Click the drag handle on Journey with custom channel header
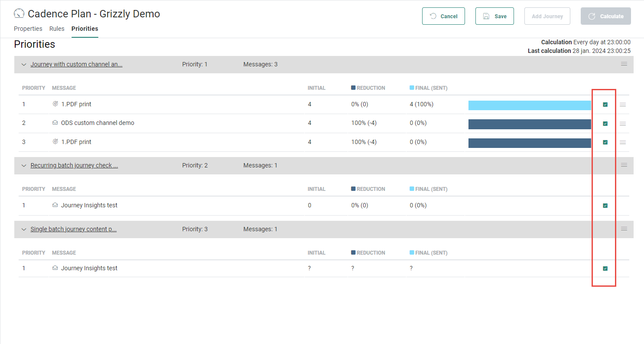This screenshot has height=344, width=644. [x=624, y=64]
